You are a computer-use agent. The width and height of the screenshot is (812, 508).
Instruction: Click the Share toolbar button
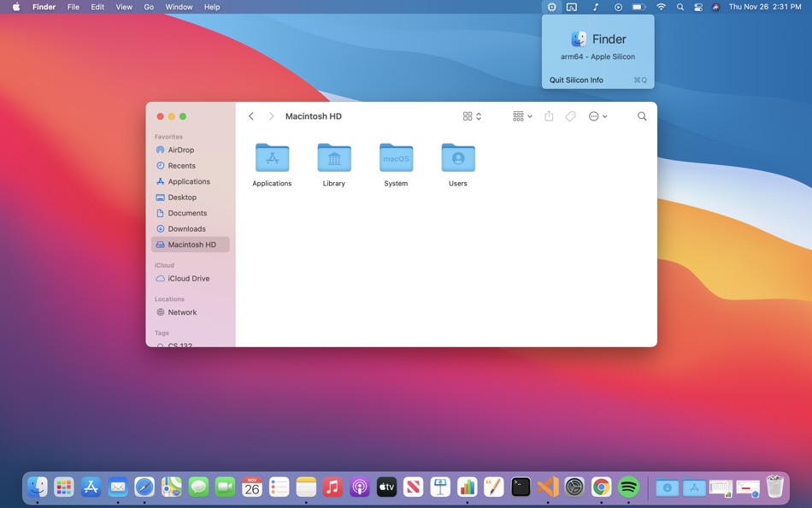coord(549,116)
